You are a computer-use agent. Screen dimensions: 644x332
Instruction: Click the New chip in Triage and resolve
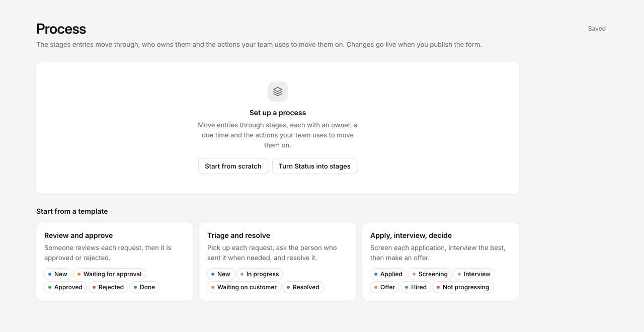coord(221,274)
